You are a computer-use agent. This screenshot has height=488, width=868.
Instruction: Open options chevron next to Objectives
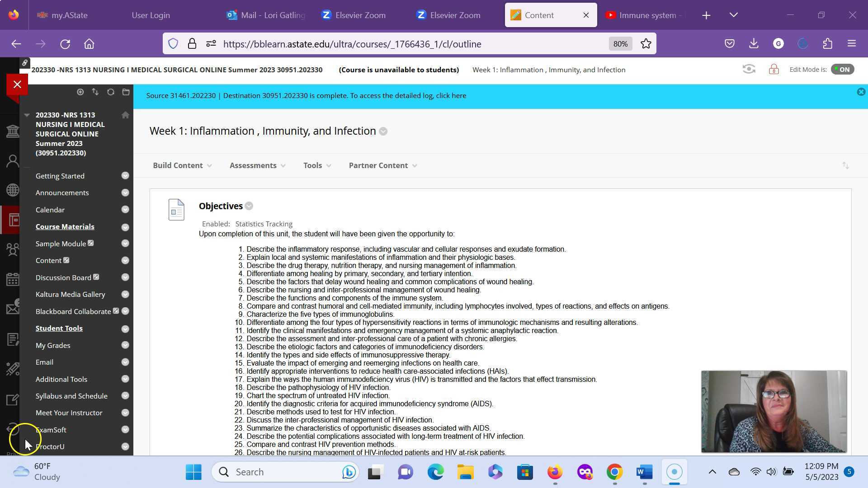pos(249,206)
